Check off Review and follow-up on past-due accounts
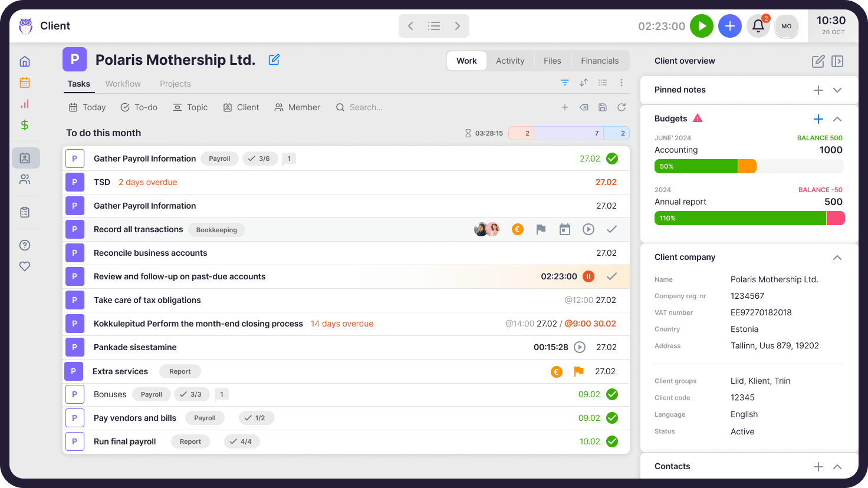This screenshot has width=868, height=488. (611, 276)
